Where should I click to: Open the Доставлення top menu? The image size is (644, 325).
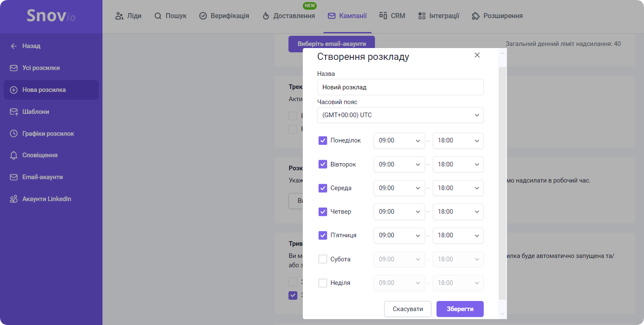click(288, 16)
